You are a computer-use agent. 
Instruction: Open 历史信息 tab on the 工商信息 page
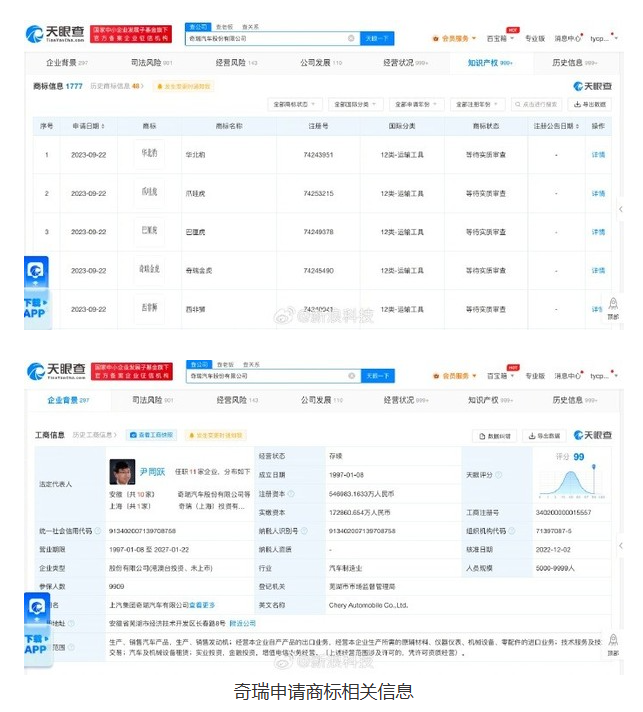(575, 400)
